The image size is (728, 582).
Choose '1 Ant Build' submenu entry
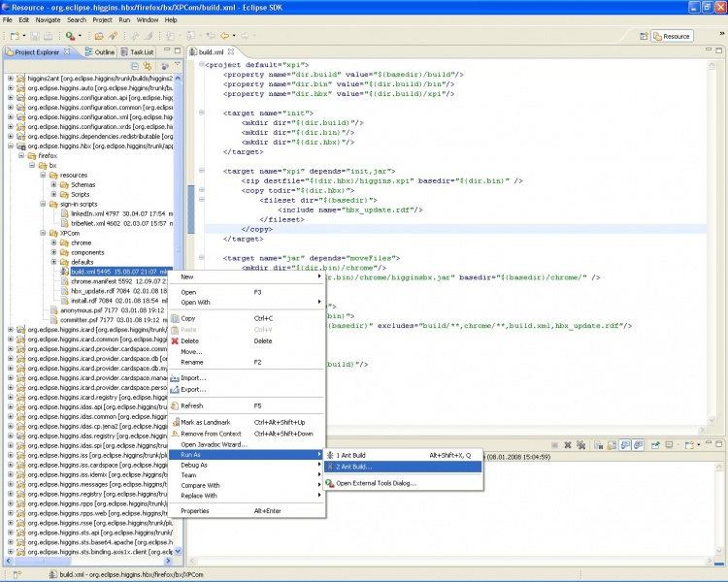pyautogui.click(x=403, y=455)
